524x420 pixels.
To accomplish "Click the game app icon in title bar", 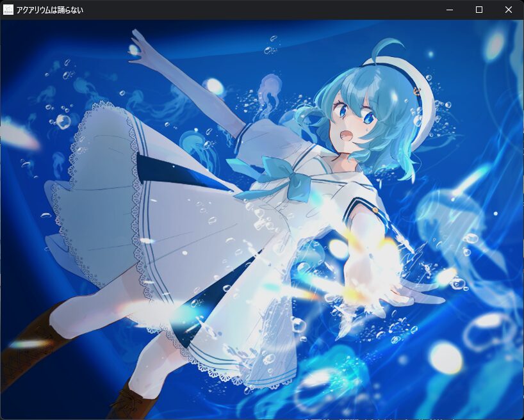I will (x=8, y=10).
